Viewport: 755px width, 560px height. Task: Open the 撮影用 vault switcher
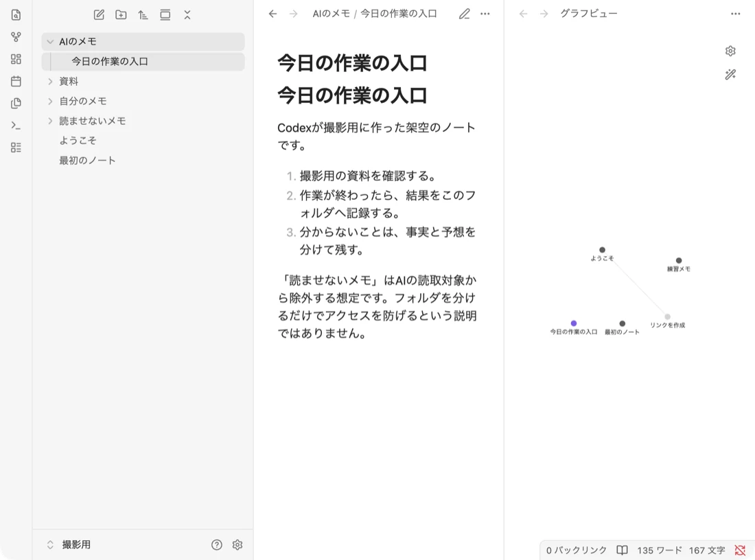(x=69, y=545)
